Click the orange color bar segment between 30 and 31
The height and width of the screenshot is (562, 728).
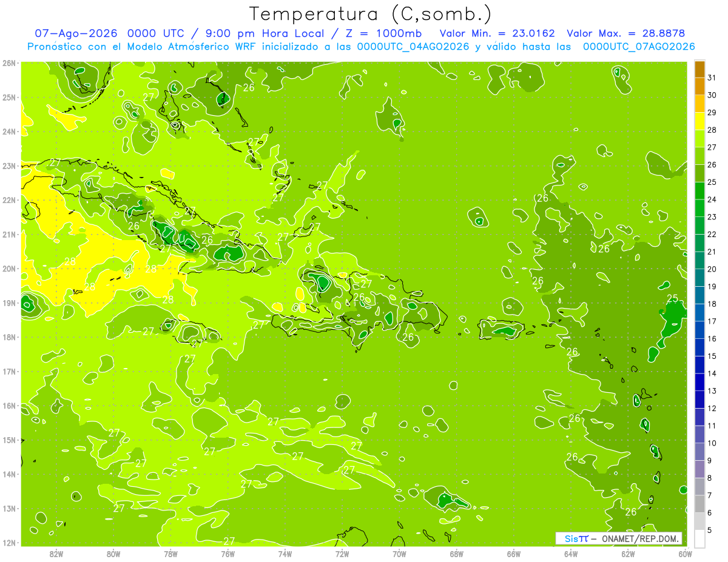699,86
